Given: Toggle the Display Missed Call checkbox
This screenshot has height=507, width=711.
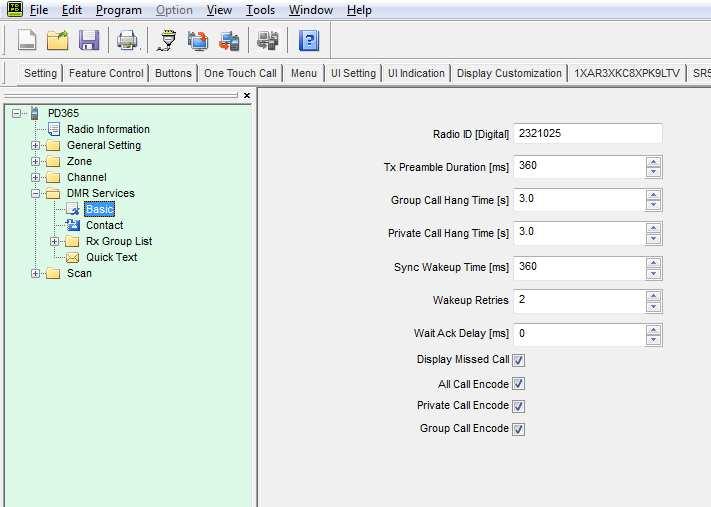Looking at the screenshot, I should (518, 360).
